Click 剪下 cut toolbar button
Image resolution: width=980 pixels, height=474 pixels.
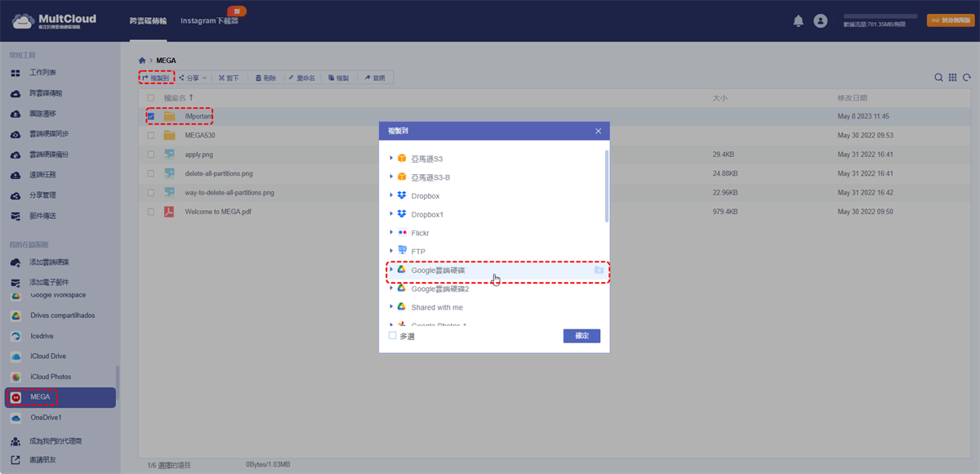(x=229, y=78)
